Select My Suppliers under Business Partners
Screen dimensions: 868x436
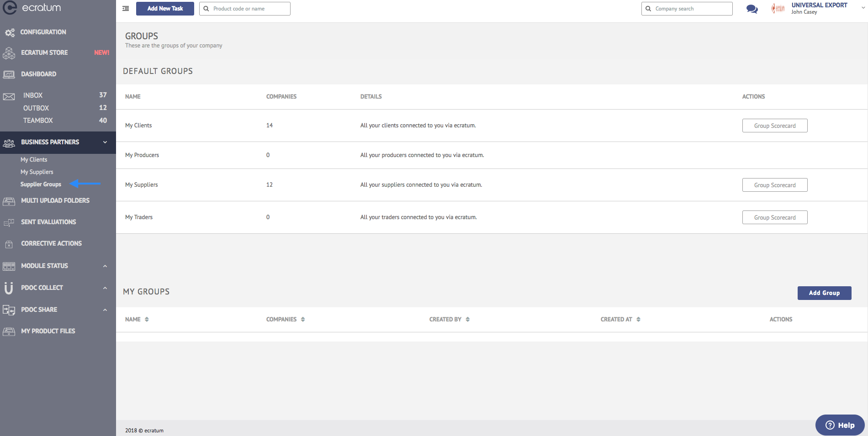pos(37,172)
